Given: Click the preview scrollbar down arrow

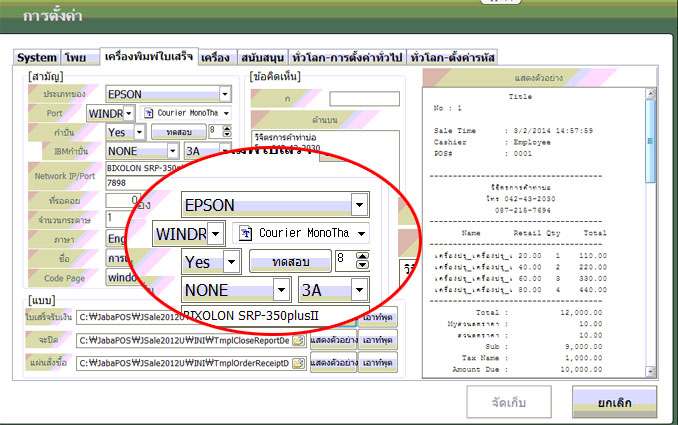Looking at the screenshot, I should (650, 371).
